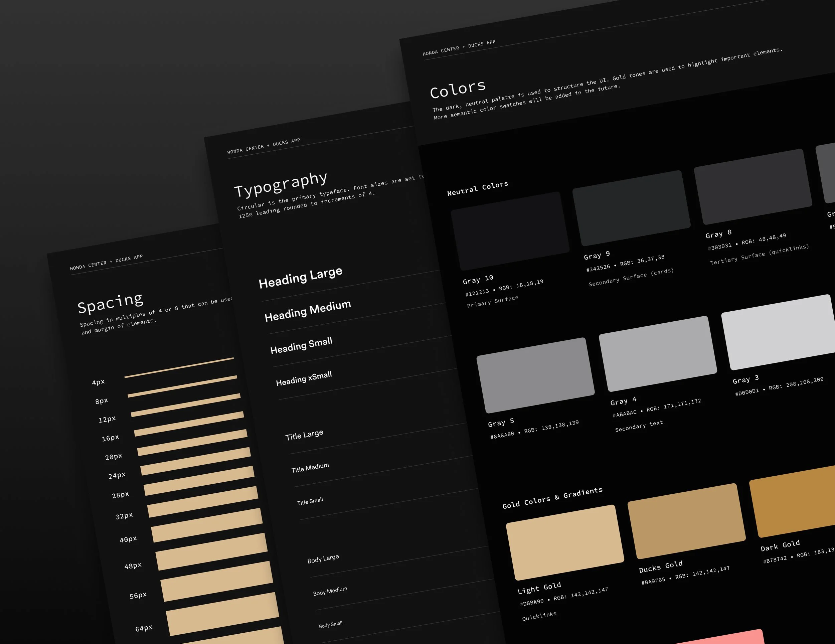Click the Gray 10 color swatch

[510, 231]
